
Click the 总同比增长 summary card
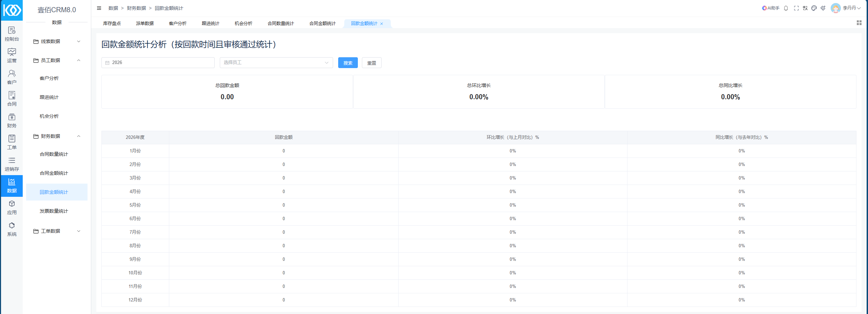click(730, 92)
